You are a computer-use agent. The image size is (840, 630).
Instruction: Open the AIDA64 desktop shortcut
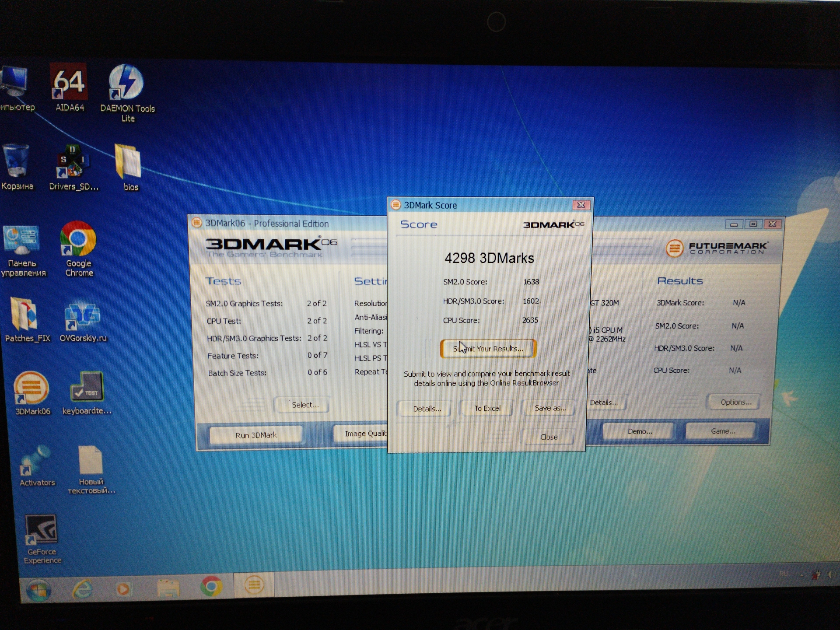click(x=69, y=87)
